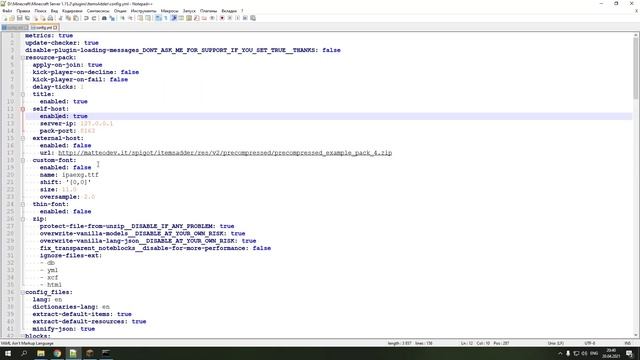Click the 'kick-player-on-decline: false' line
The image size is (640, 360).
pos(86,72)
